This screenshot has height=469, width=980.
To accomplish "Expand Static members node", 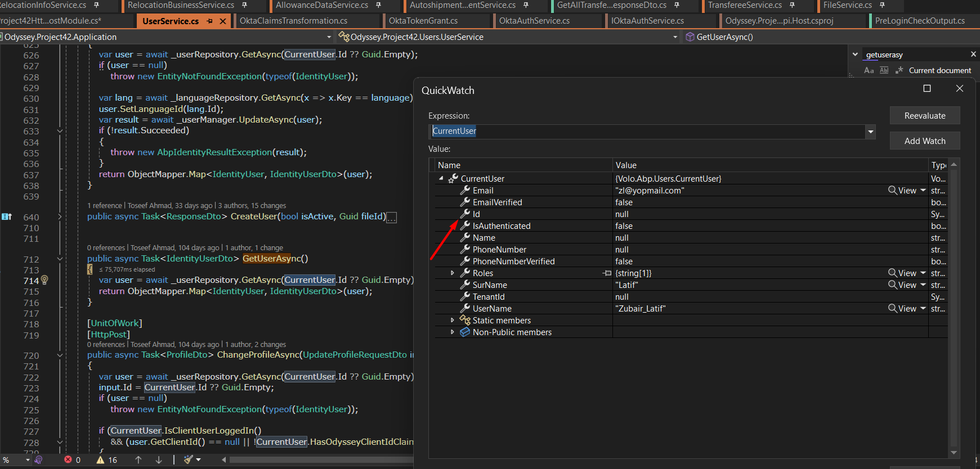I will coord(452,321).
